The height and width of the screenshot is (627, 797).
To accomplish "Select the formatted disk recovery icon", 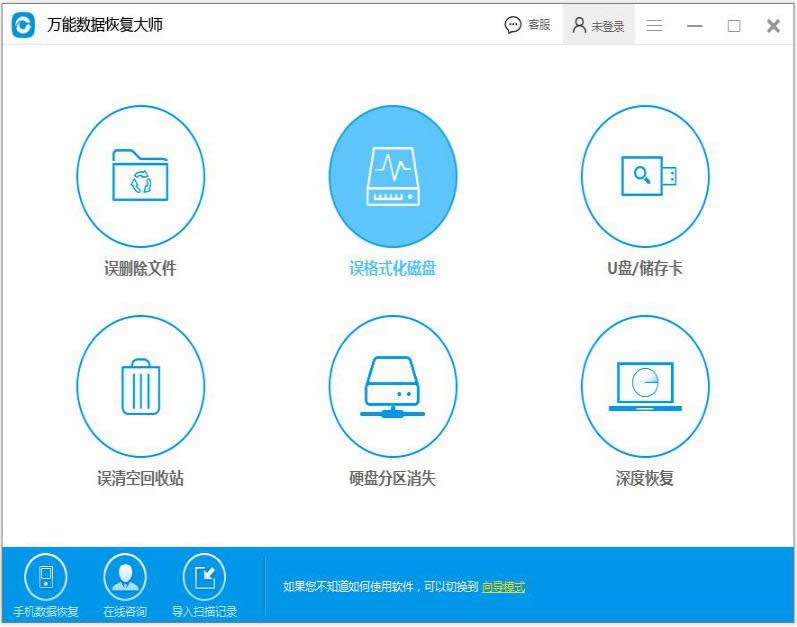I will [x=392, y=176].
